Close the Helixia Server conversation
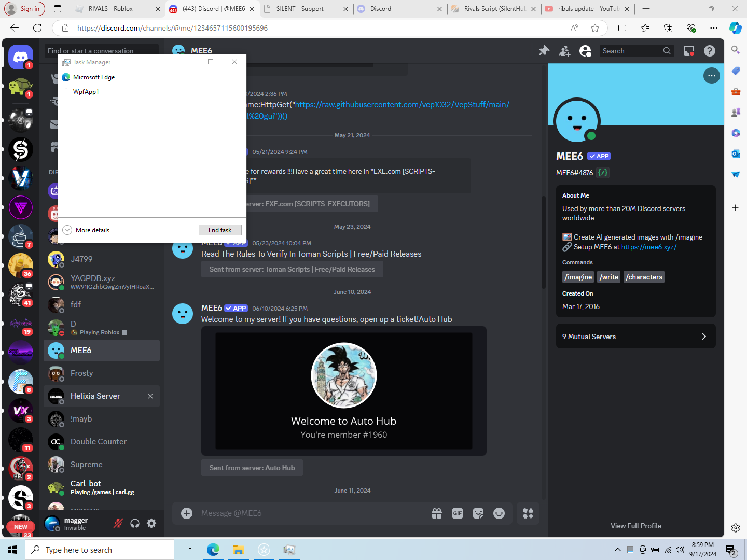Viewport: 747px width, 560px height. click(150, 396)
